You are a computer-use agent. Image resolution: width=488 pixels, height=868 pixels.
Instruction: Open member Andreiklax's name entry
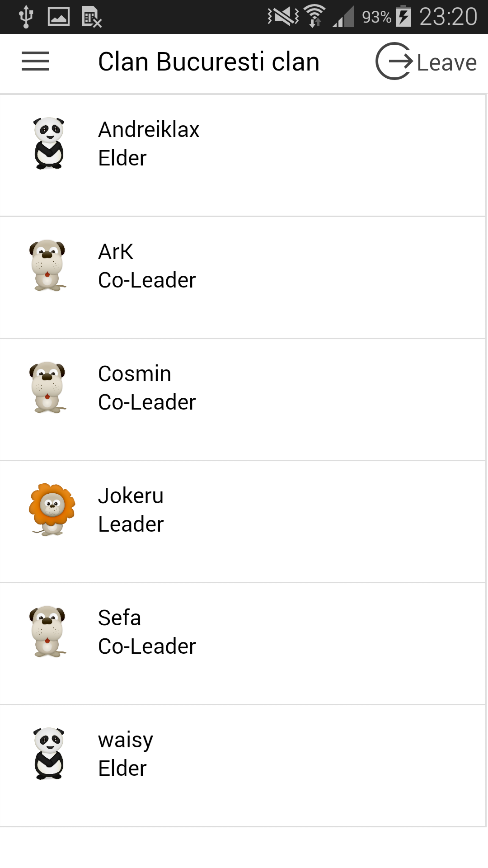tap(149, 130)
